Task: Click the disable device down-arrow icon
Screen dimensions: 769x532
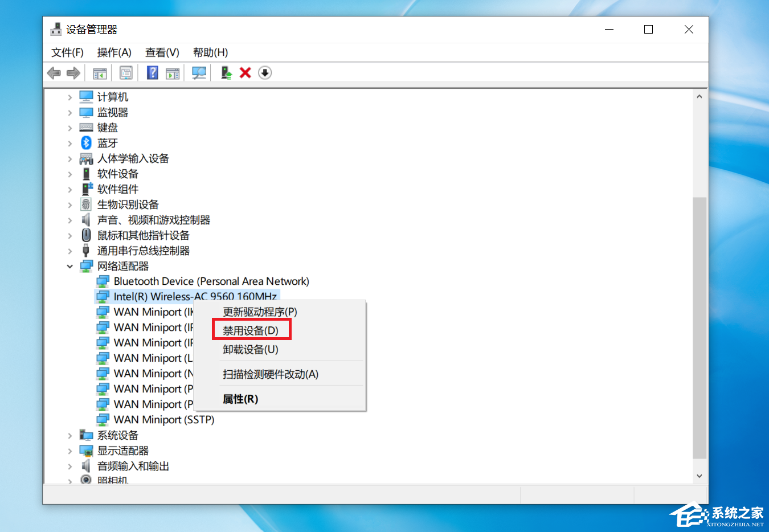Action: pos(265,73)
